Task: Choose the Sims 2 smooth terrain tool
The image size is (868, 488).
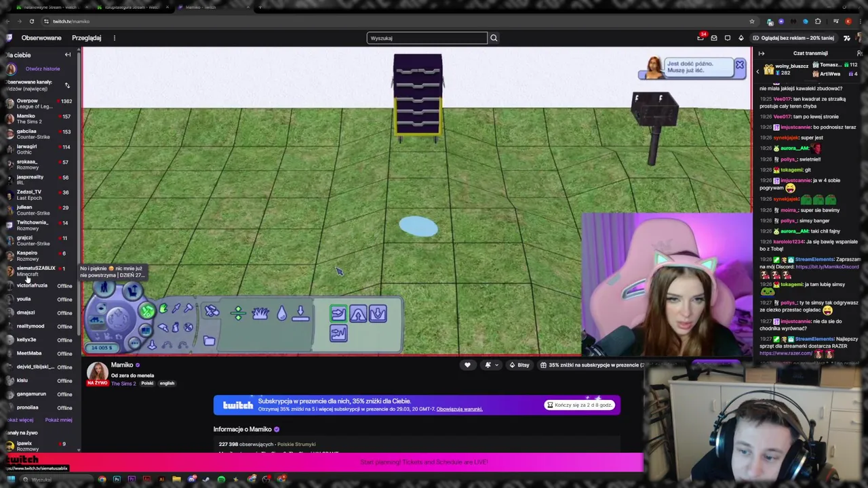Action: [338, 313]
